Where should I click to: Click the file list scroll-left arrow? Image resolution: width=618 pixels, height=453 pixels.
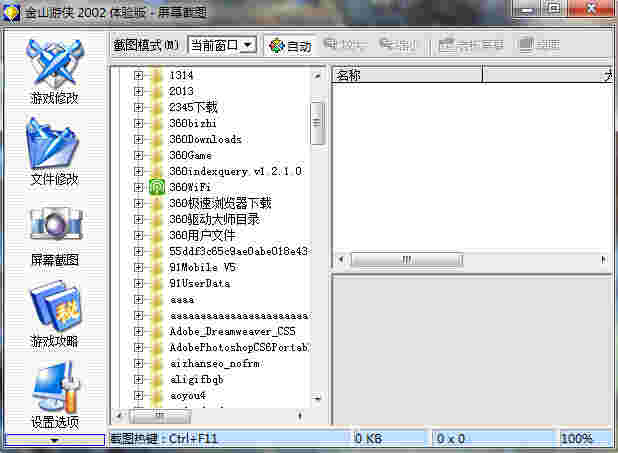tap(341, 259)
